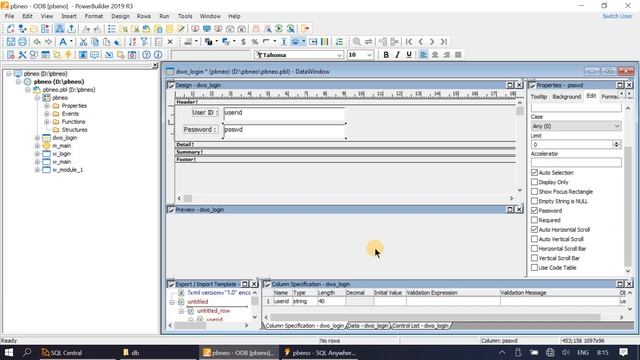Enable the Display Only checkbox
The image size is (640, 360).
(x=534, y=182)
